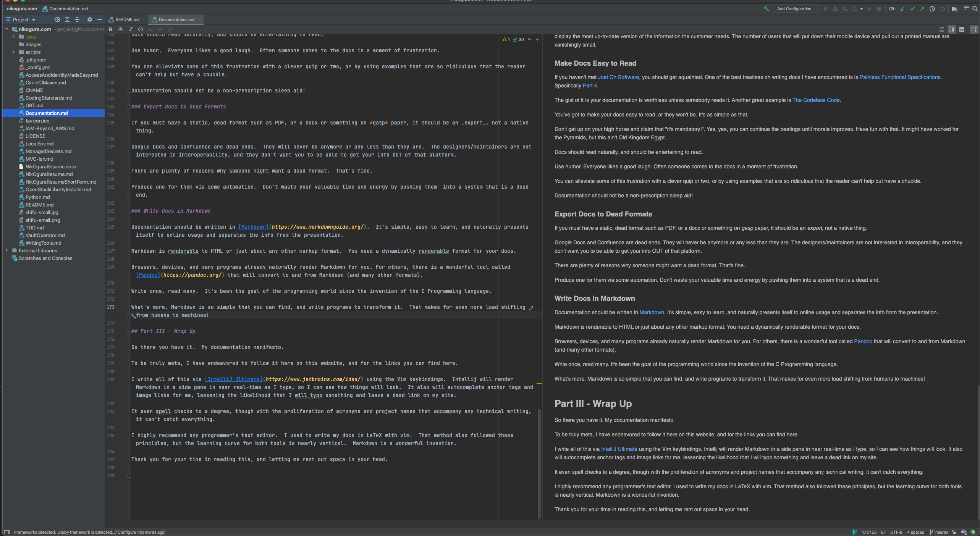Screen dimensions: 980x536
Task: Apply inline code formatting in markdown toolbar
Action: [141, 29]
